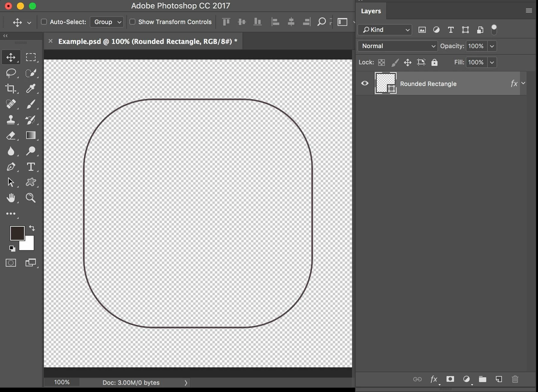538x392 pixels.
Task: Align right edges of layers
Action: pyautogui.click(x=307, y=22)
